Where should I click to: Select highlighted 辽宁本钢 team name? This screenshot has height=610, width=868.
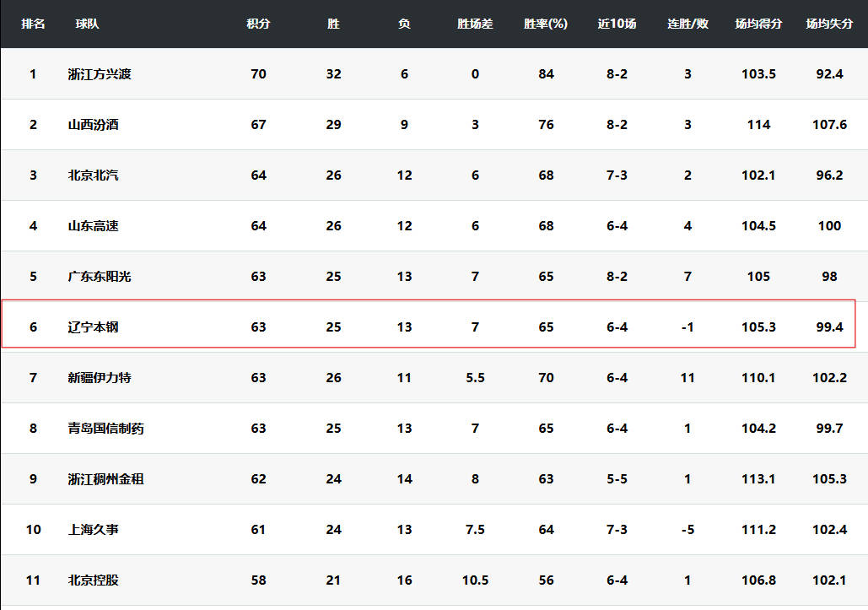point(93,327)
